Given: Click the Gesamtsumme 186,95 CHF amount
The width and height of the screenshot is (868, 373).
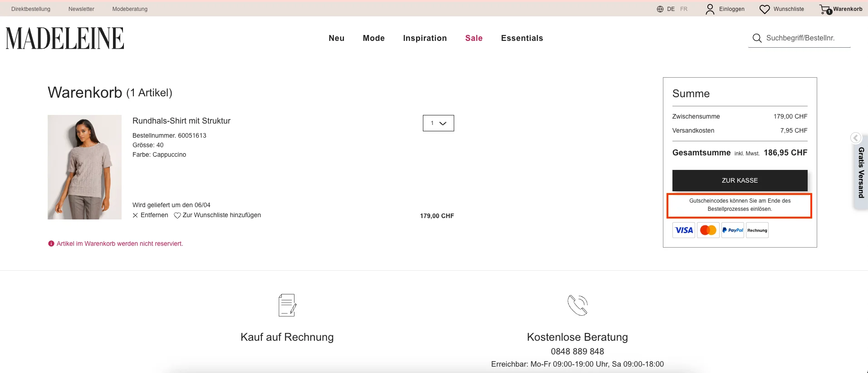Looking at the screenshot, I should (x=785, y=153).
